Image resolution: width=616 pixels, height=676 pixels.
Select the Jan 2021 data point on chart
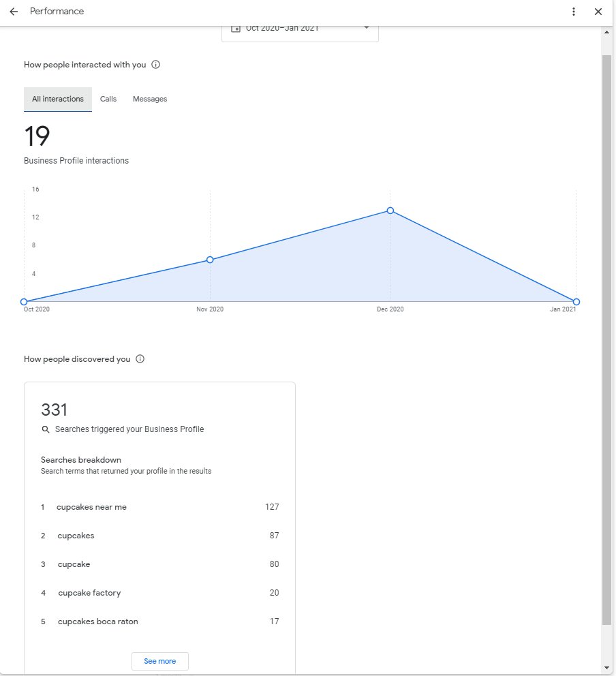click(x=576, y=302)
